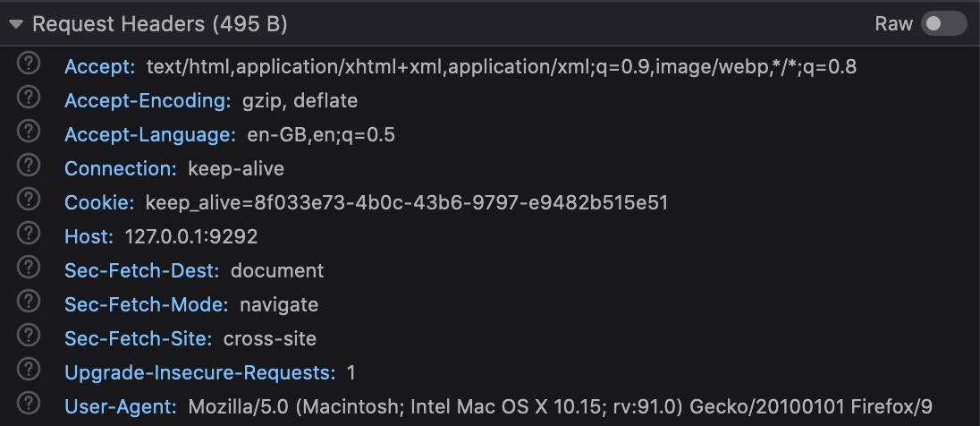The height and width of the screenshot is (426, 980).
Task: Click the help icon beside Accept header
Action: (30, 64)
